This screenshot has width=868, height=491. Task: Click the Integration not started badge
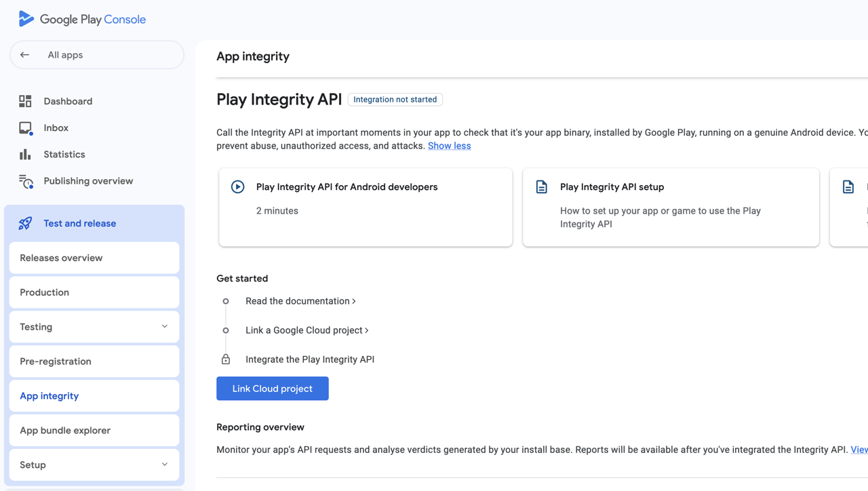395,99
